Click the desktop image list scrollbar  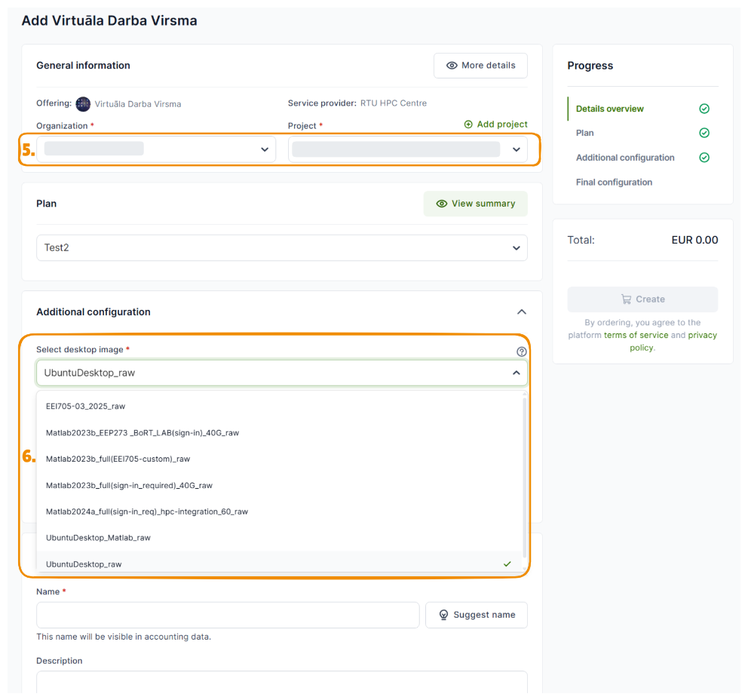click(x=525, y=477)
